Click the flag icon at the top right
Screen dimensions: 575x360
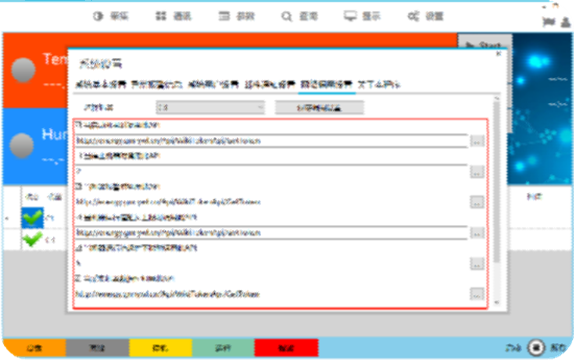tap(549, 22)
